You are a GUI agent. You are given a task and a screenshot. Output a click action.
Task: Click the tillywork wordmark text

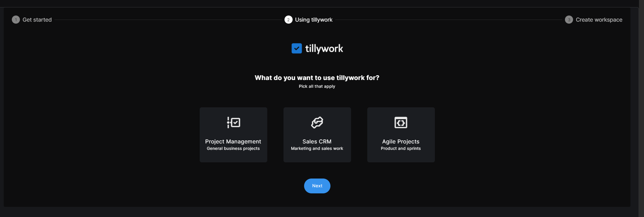(324, 49)
